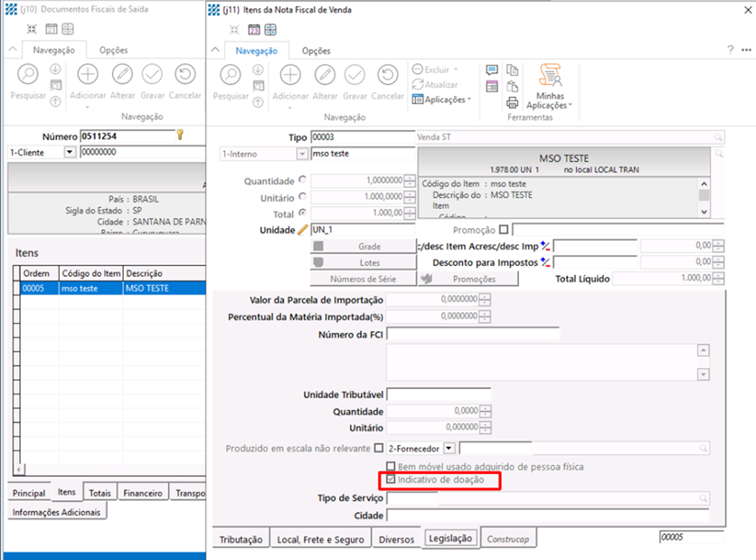Click the key icon beside Número field
The width and height of the screenshot is (756, 560).
pyautogui.click(x=180, y=136)
